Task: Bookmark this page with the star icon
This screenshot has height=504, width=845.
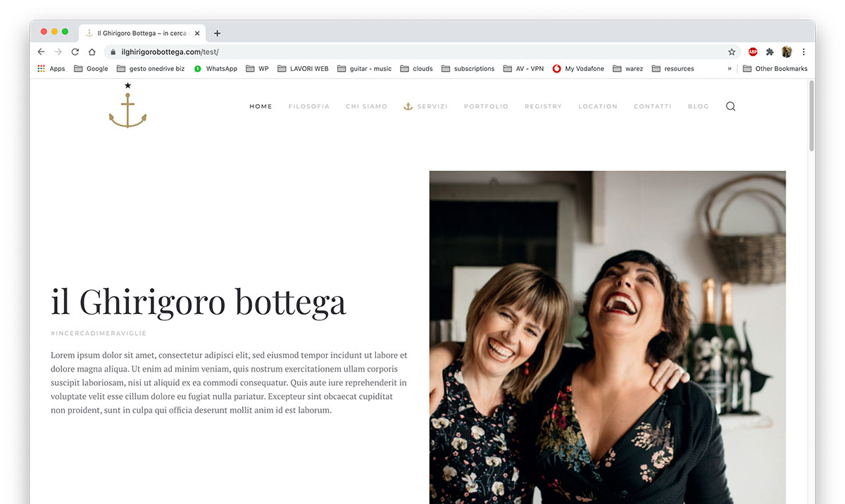Action: coord(732,52)
